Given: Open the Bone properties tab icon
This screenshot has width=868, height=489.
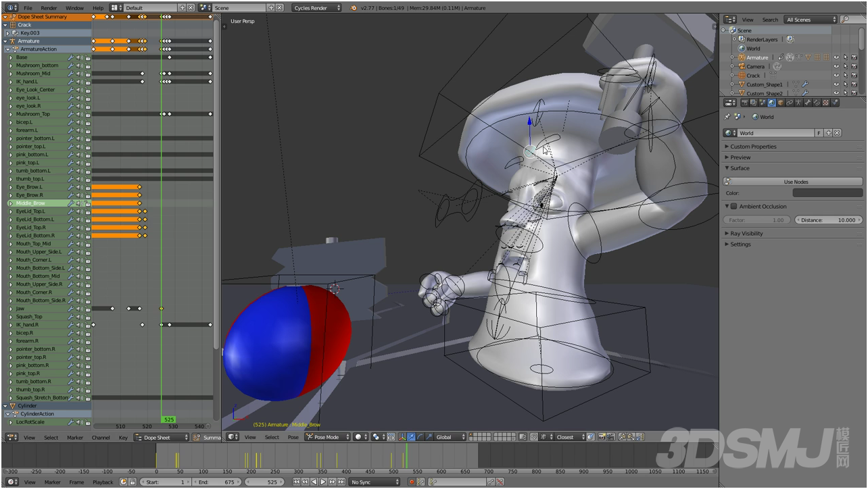Looking at the screenshot, I should pos(808,103).
